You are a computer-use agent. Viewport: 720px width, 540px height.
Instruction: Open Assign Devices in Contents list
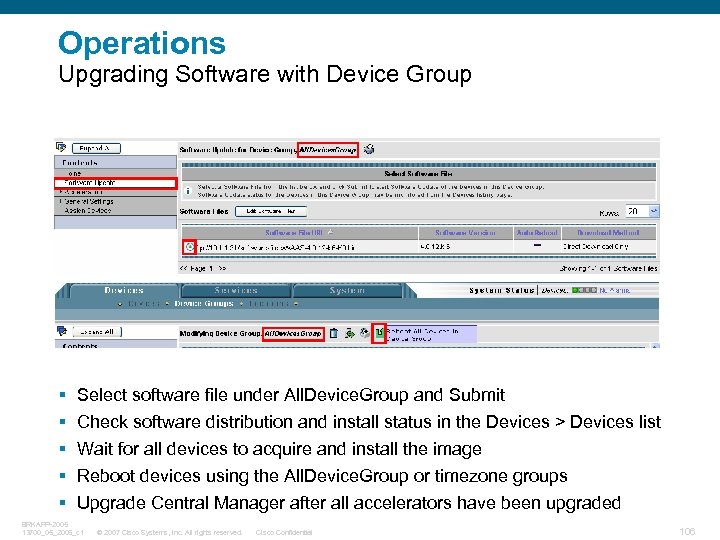(x=88, y=210)
